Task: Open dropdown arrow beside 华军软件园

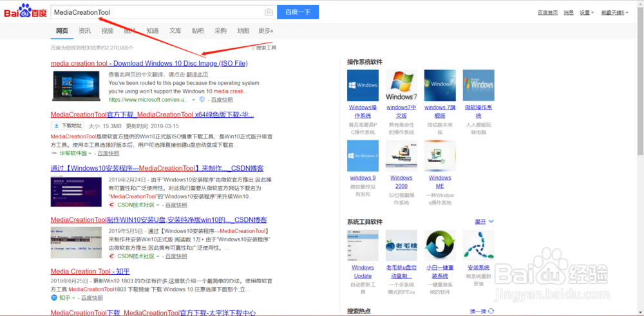Action: pyautogui.click(x=90, y=153)
